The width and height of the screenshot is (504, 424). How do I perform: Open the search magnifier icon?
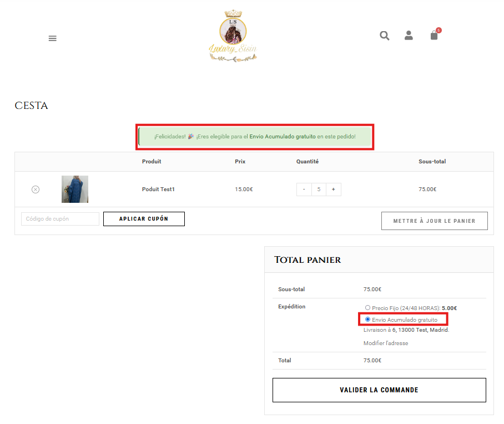[384, 36]
